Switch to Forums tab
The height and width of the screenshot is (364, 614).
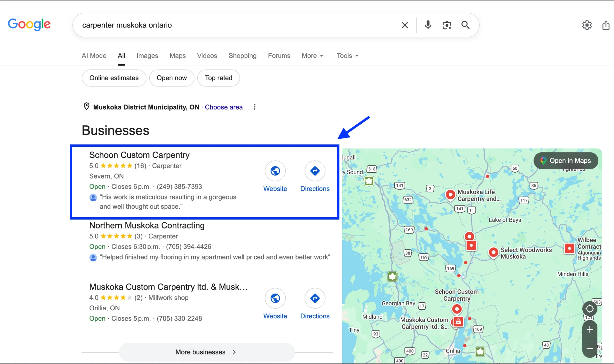[279, 56]
